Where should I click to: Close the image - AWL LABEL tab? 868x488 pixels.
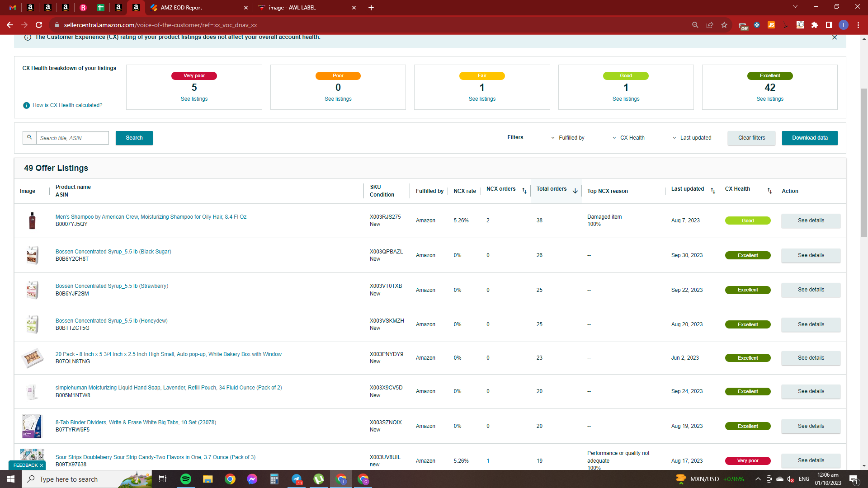point(354,8)
